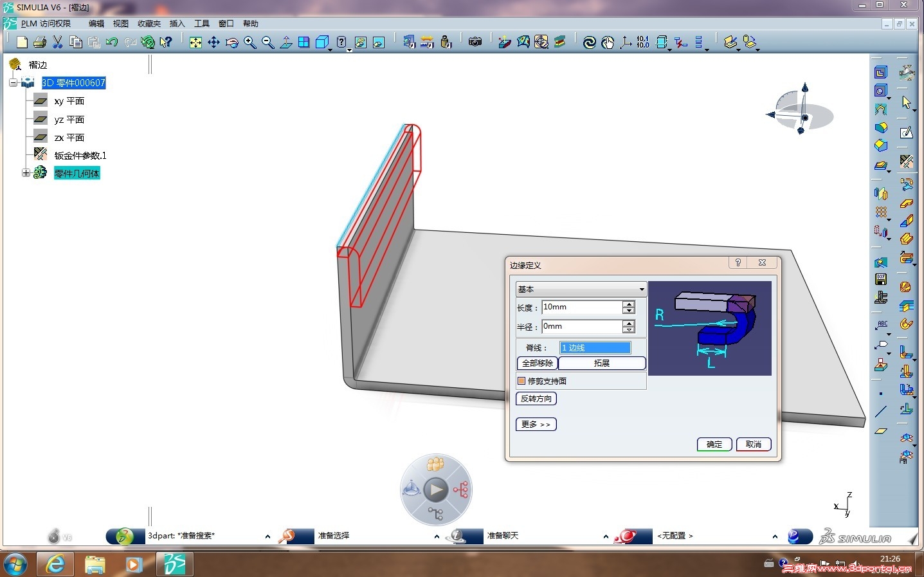Open the view mode dropdown arrow beside cube icon

pyautogui.click(x=331, y=49)
